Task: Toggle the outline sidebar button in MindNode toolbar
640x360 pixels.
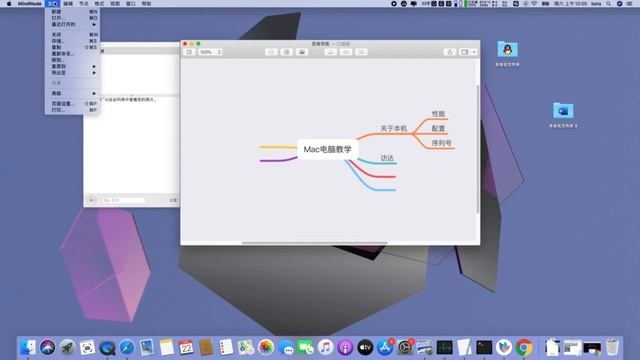Action: [x=189, y=52]
